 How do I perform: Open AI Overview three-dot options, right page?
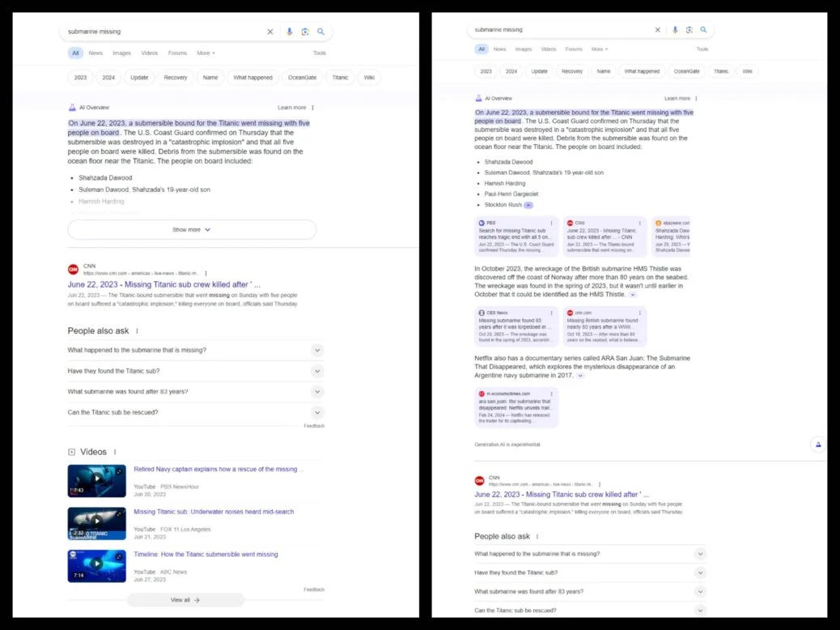[696, 99]
